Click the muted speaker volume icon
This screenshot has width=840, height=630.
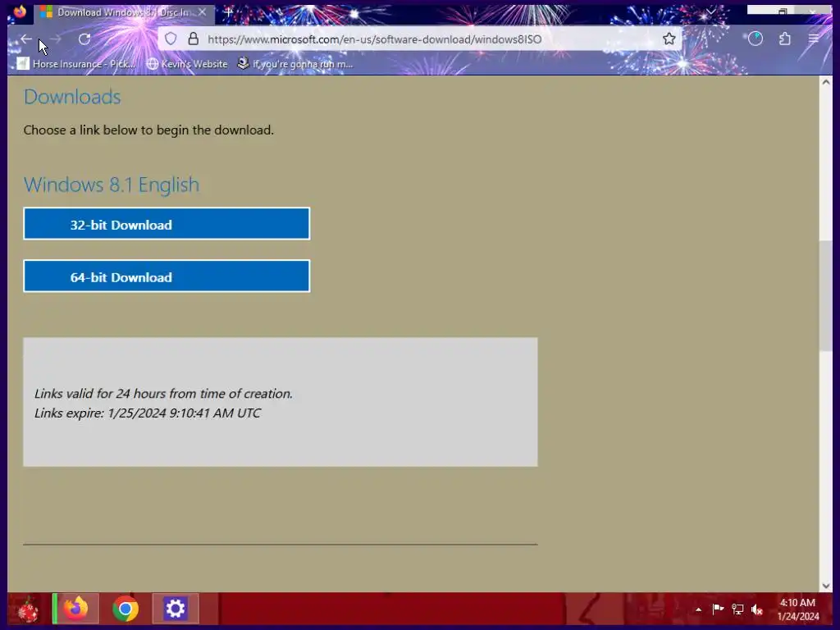(757, 609)
